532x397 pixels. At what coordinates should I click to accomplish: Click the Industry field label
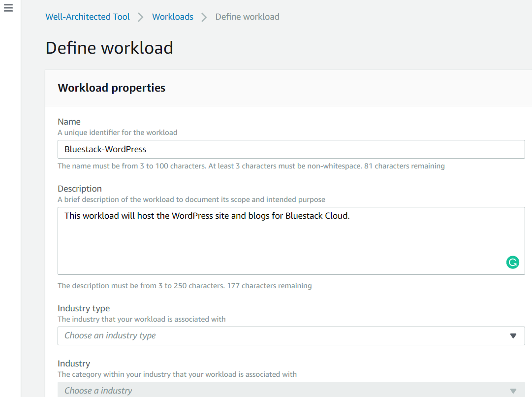click(x=74, y=364)
